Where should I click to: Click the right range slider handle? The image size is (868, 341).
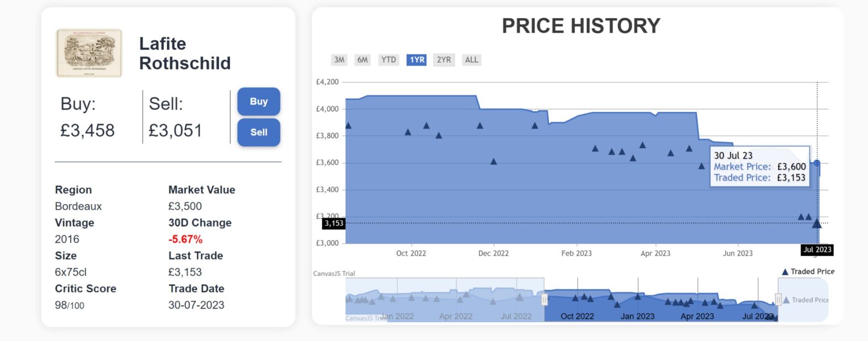[x=778, y=299]
